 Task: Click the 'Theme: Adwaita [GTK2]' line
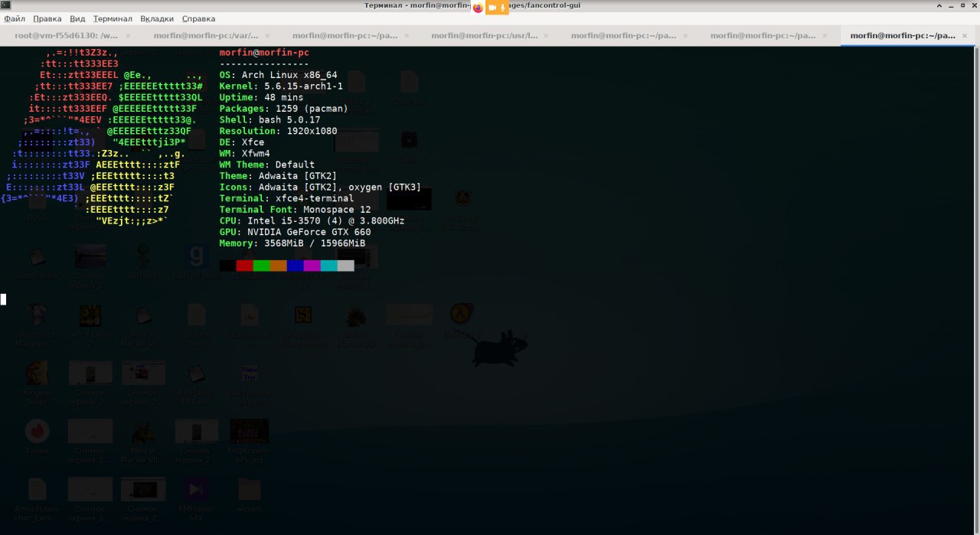[278, 176]
